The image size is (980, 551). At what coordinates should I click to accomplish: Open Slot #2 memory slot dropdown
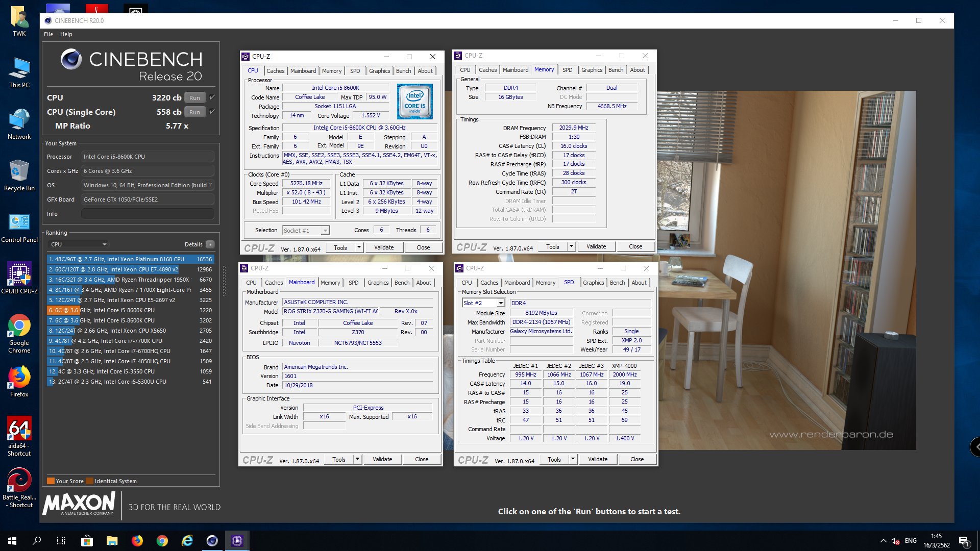click(x=483, y=303)
